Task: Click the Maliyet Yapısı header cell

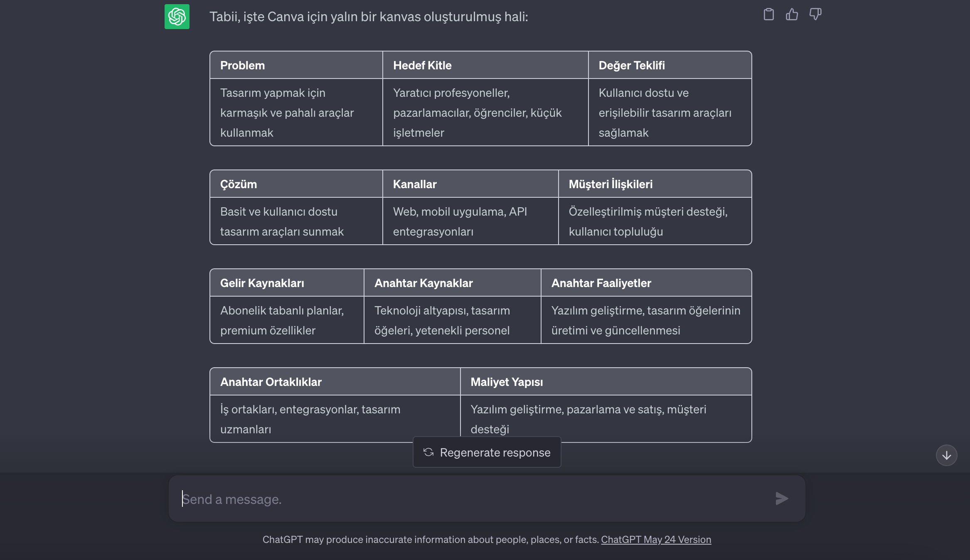Action: (x=507, y=382)
